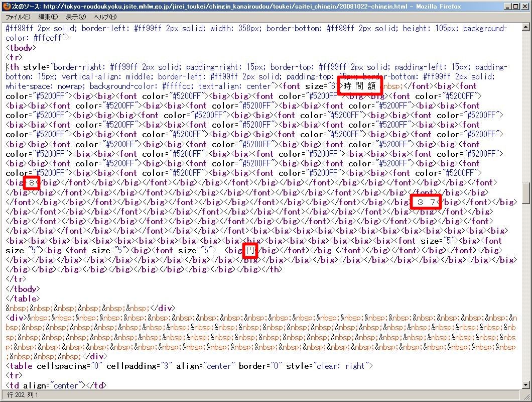This screenshot has height=402, width=532.
Task: Click the <table cellspacing="0" source line
Action: (189, 366)
